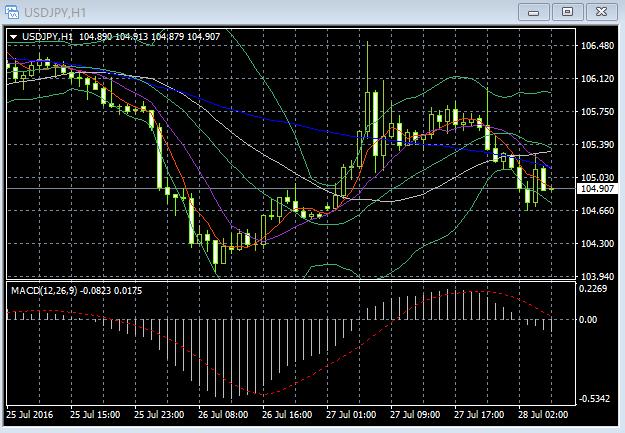Expand the chart triangle before USDJPY,H1 label
Image resolution: width=625 pixels, height=433 pixels.
tap(14, 37)
